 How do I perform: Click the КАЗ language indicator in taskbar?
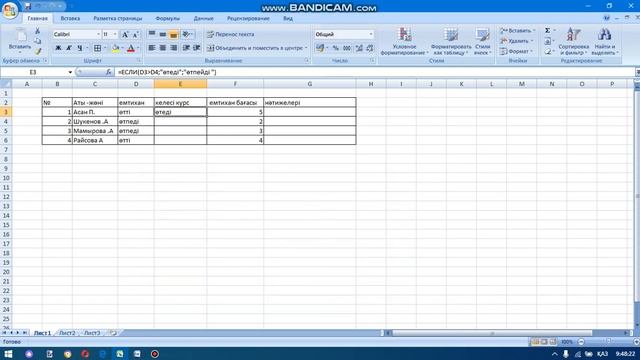click(x=602, y=354)
